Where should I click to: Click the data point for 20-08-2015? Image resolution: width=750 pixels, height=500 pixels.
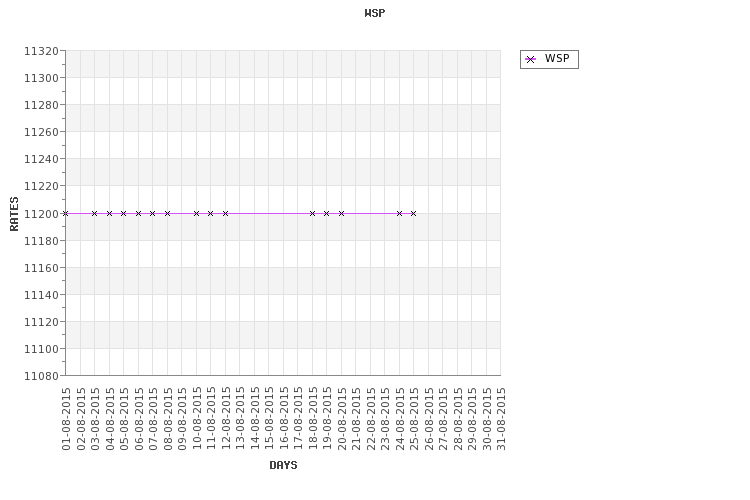pyautogui.click(x=341, y=213)
